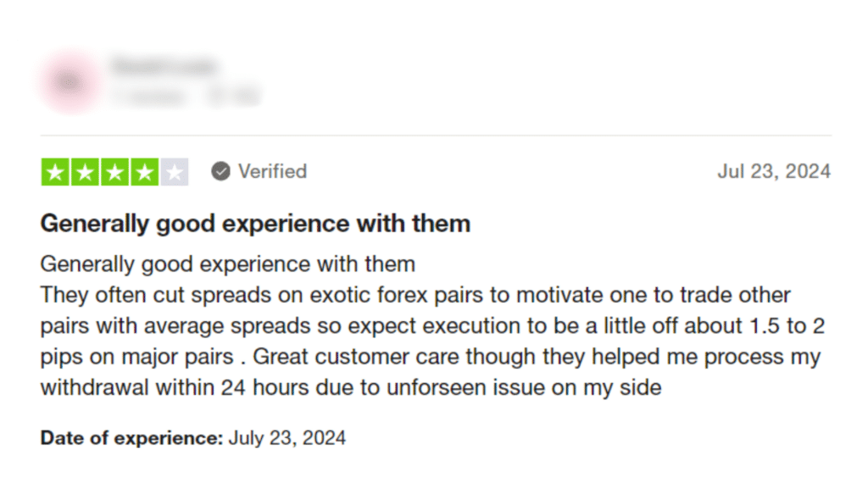Click the line starting 'They often cut spreads'
The height and width of the screenshot is (488, 868).
(415, 295)
